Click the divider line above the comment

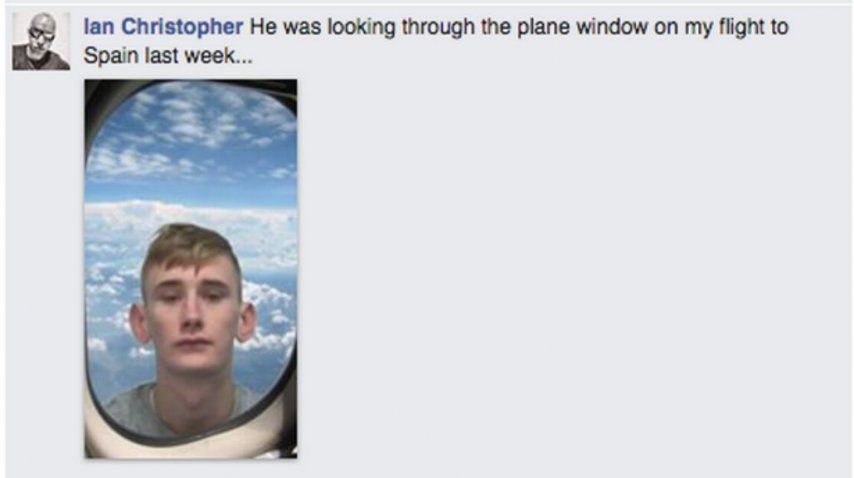pos(427,3)
